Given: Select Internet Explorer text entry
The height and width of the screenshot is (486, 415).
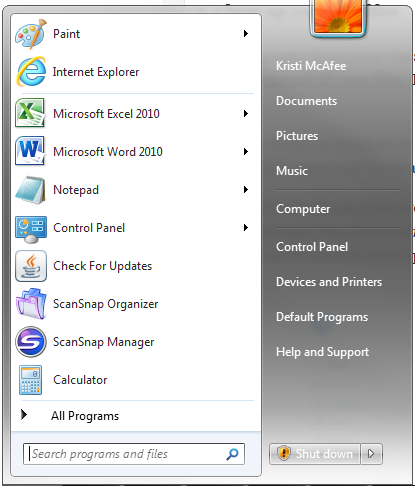Looking at the screenshot, I should [96, 72].
